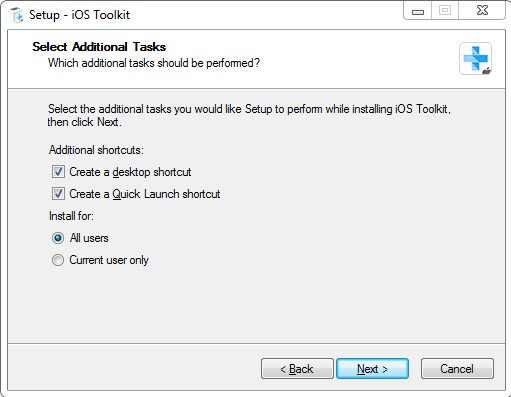Click the 'Install for:' group label

coord(71,216)
